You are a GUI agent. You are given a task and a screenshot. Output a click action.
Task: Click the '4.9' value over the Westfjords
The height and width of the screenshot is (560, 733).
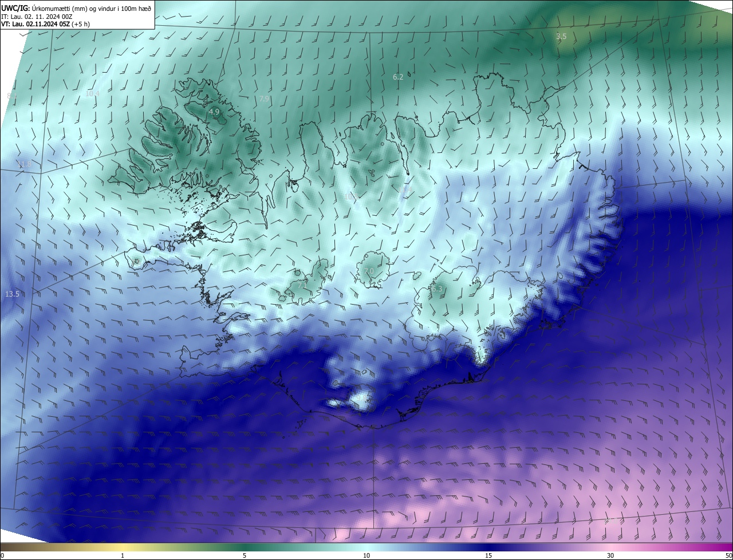tap(214, 112)
